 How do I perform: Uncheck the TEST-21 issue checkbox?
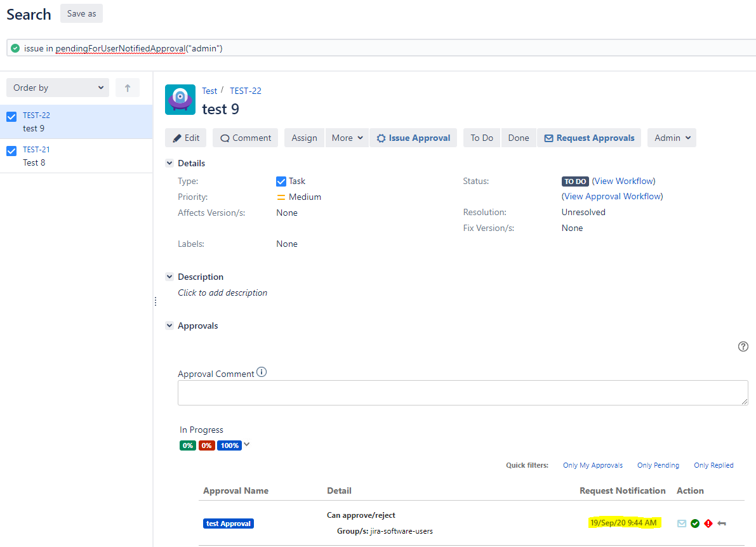[11, 150]
